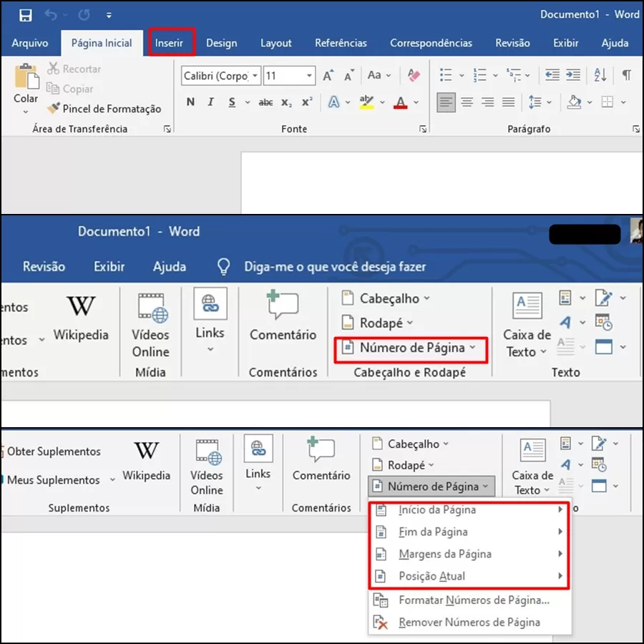644x644 pixels.
Task: Click the A-Z sort icon
Action: [600, 74]
